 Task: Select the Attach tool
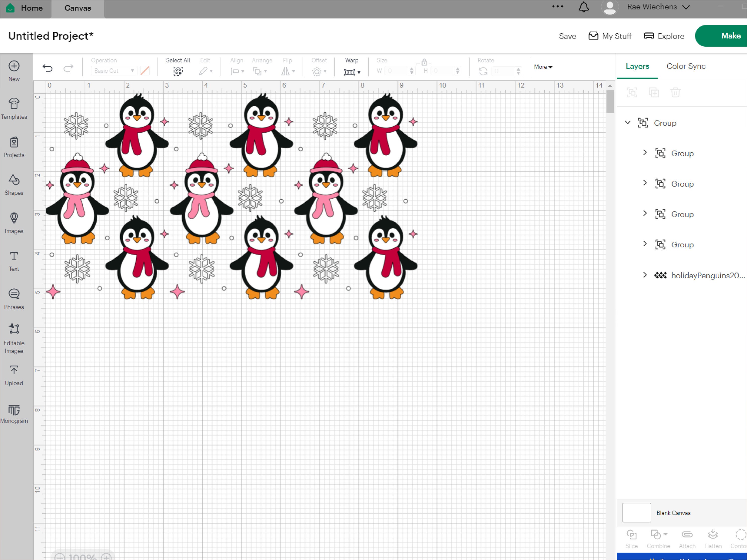687,536
